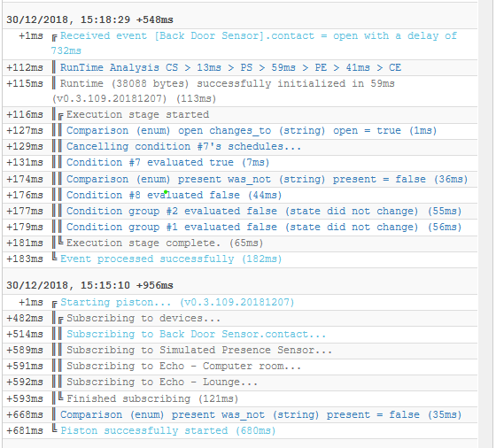Click the bracket icon before 'Starting piston...'
496x448 pixels.
[54, 304]
